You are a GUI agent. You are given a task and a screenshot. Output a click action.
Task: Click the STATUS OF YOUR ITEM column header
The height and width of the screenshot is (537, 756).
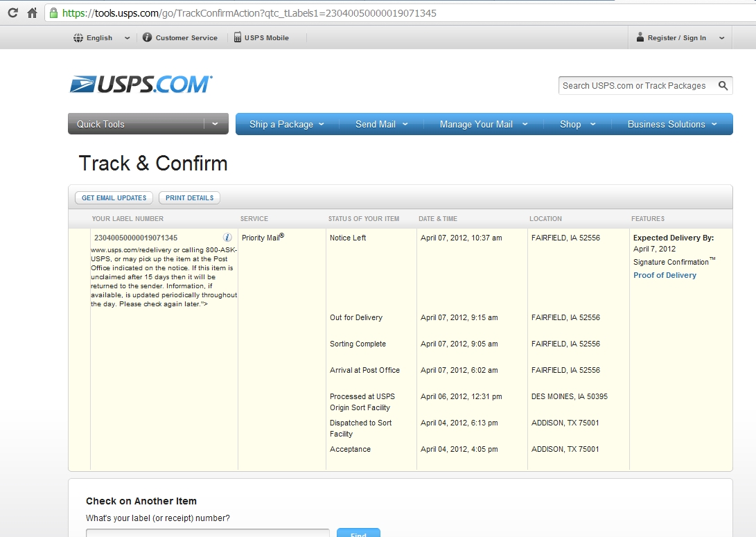pyautogui.click(x=364, y=219)
